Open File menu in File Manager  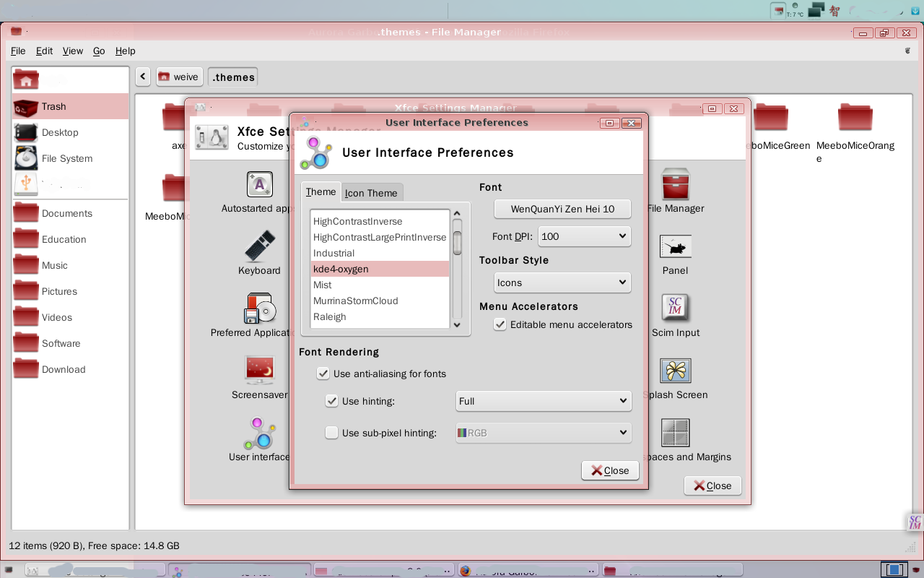point(18,51)
